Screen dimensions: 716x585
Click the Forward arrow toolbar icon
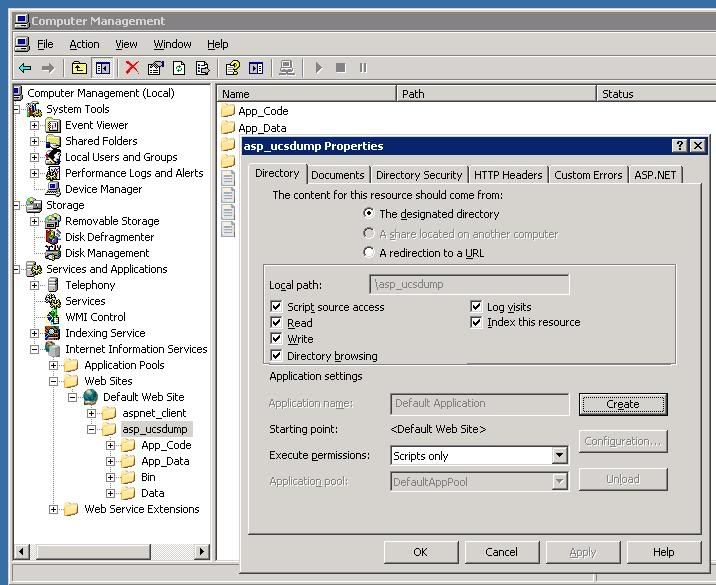[47, 69]
